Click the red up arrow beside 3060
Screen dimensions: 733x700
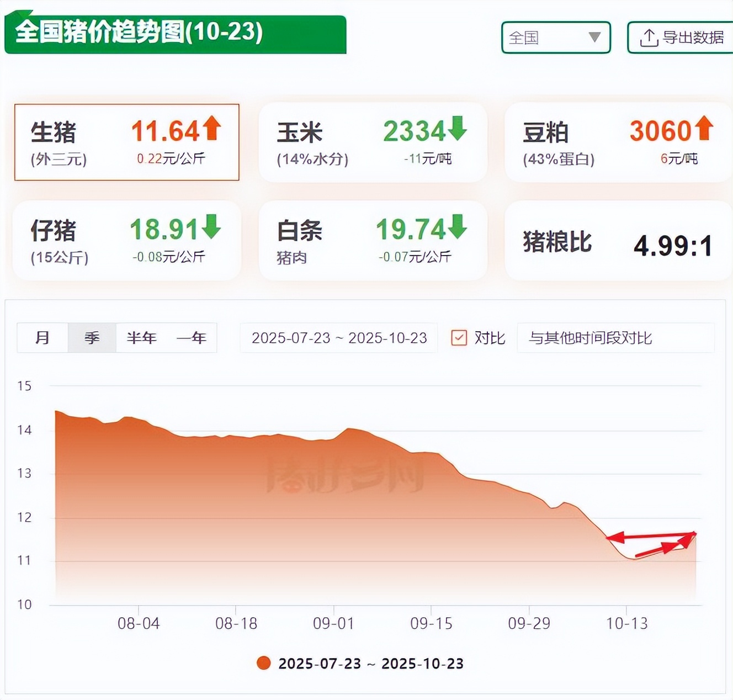704,128
